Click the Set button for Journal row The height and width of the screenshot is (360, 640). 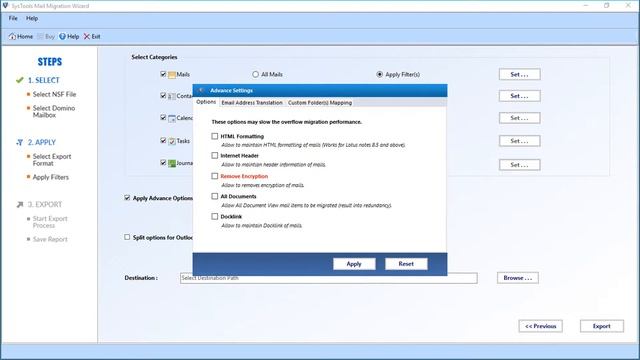pos(520,165)
